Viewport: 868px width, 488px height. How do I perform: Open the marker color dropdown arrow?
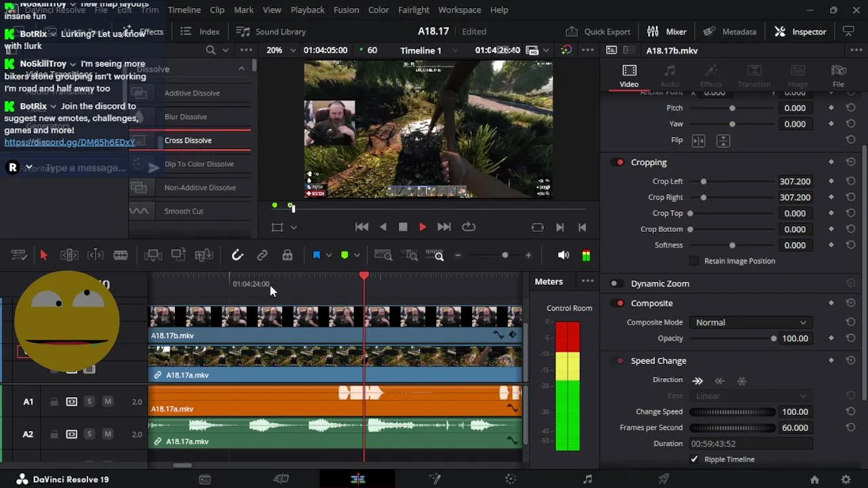click(357, 256)
